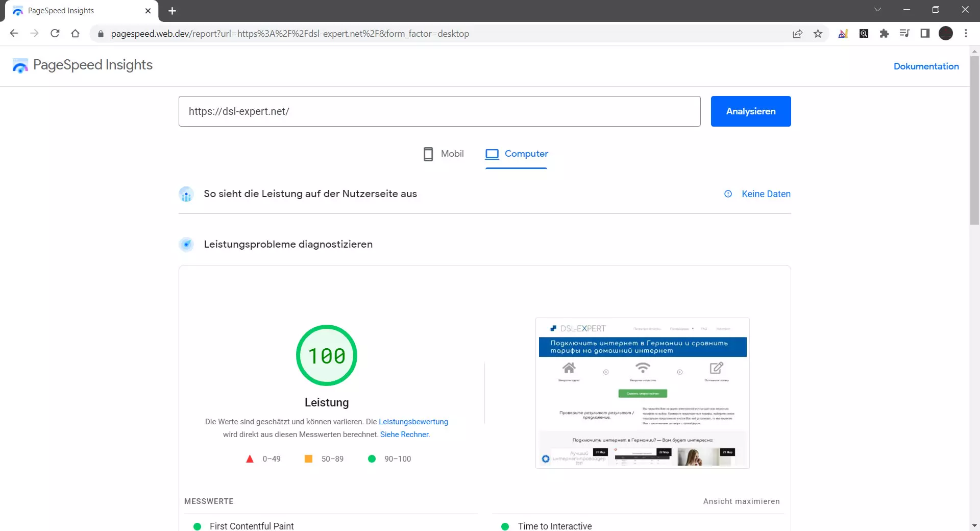Screen dimensions: 980x531
Task: Click the user experience section icon
Action: pos(186,194)
